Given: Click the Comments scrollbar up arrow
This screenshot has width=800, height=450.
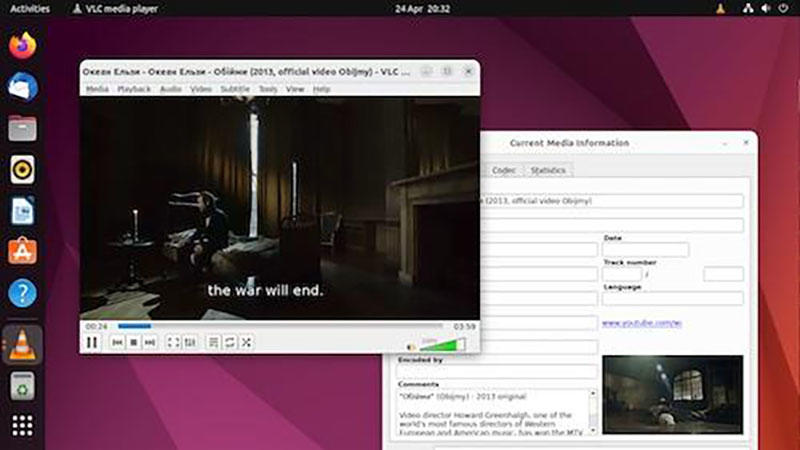Looking at the screenshot, I should [x=593, y=393].
